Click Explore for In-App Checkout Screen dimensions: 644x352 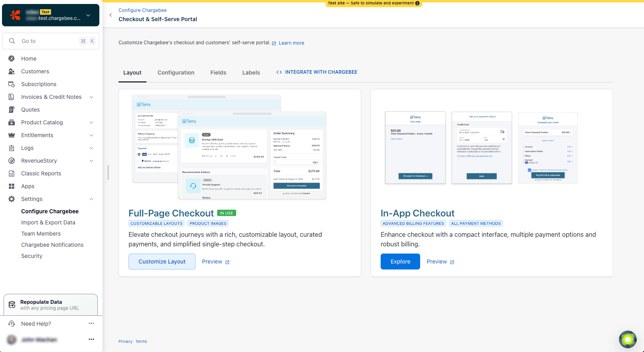click(x=400, y=262)
